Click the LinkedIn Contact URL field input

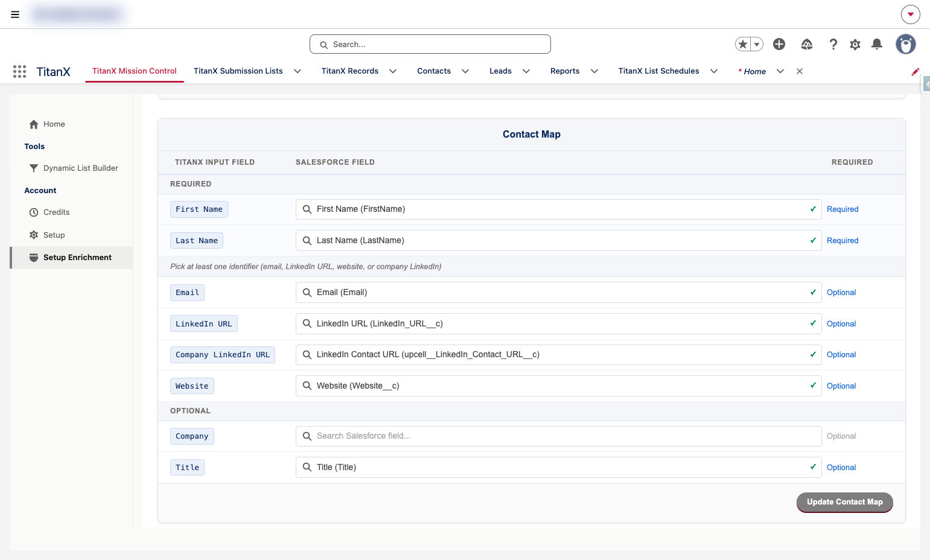point(559,355)
